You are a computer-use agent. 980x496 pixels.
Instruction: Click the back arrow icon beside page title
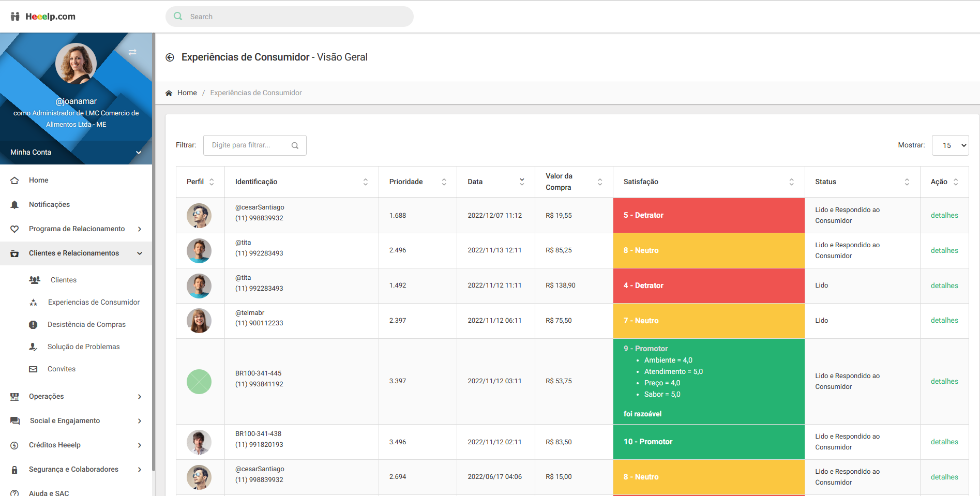[x=170, y=57]
